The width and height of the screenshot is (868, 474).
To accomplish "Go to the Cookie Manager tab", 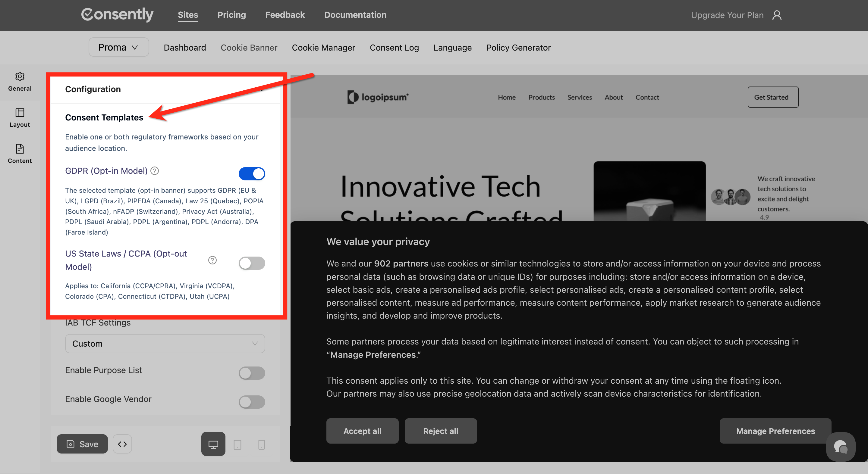I will [323, 48].
